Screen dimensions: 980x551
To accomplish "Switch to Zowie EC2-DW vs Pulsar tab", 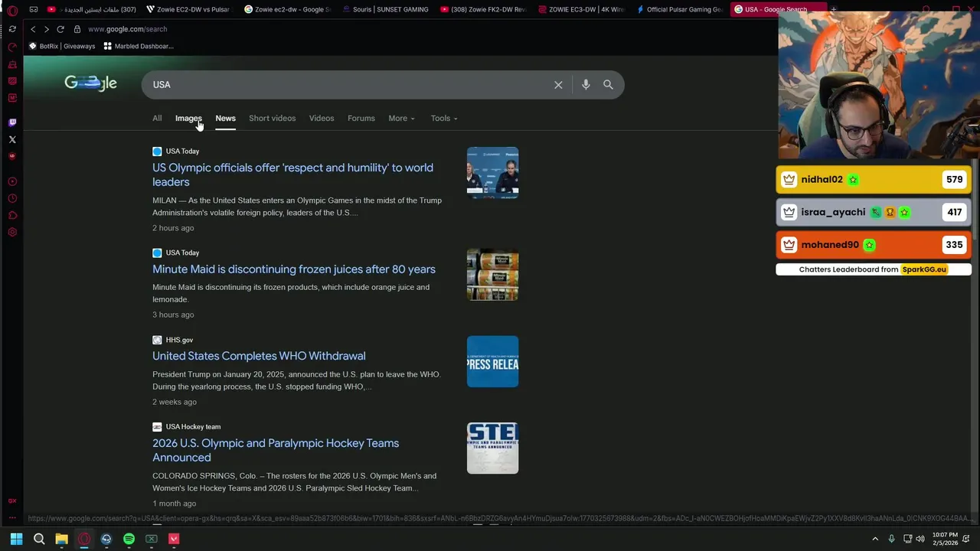I will (x=188, y=9).
